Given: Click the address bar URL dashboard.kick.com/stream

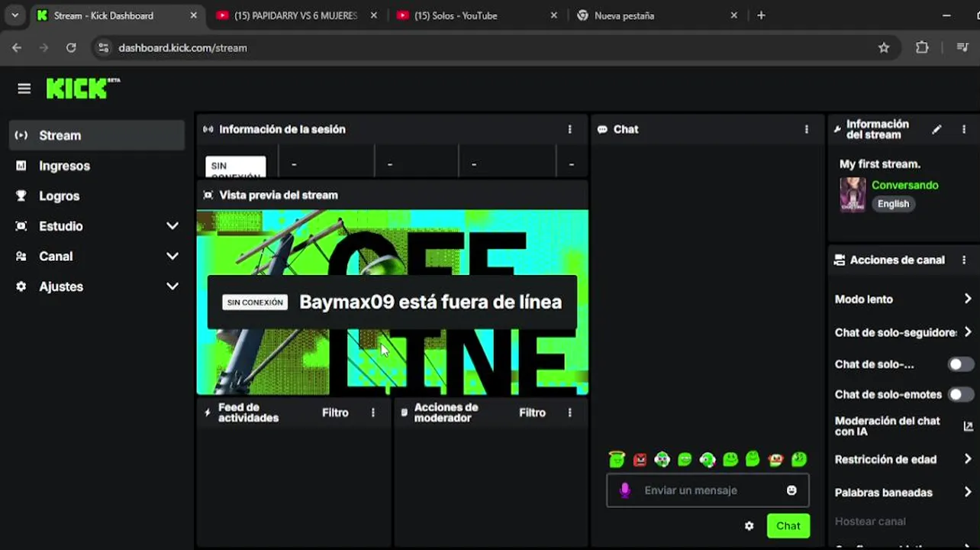Looking at the screenshot, I should tap(182, 47).
